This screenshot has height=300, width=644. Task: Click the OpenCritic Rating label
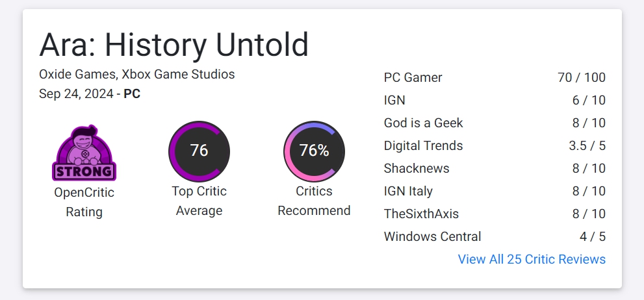[84, 203]
